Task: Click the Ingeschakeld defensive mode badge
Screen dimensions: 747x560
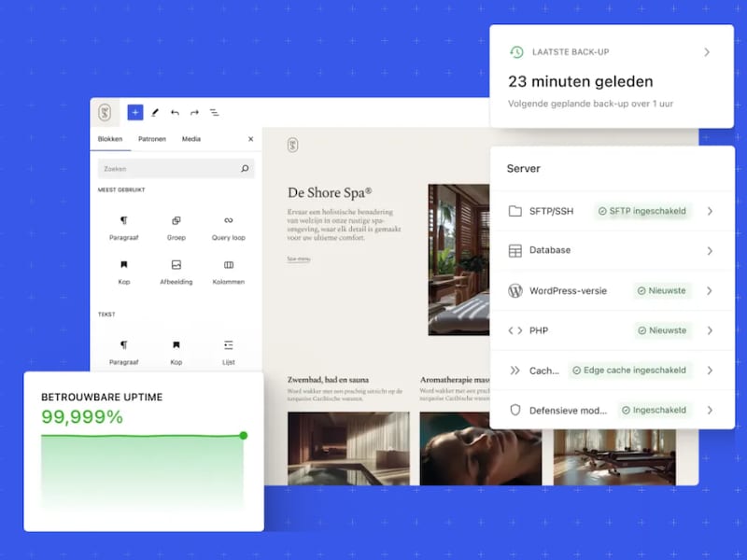Action: point(655,410)
